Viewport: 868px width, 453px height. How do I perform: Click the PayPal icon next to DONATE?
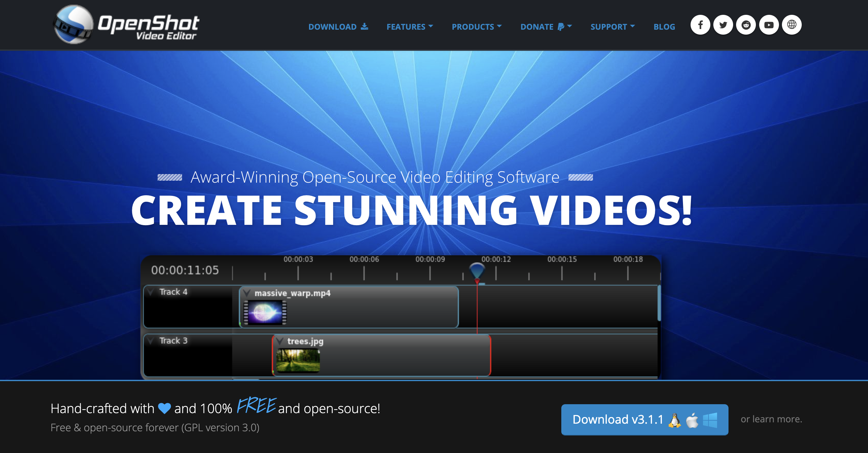[560, 27]
